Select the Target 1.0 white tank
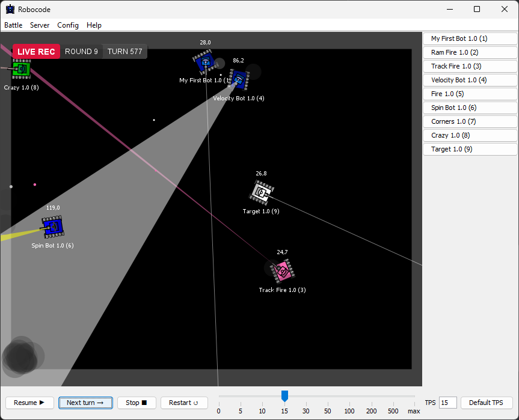This screenshot has width=519, height=420. click(x=262, y=192)
